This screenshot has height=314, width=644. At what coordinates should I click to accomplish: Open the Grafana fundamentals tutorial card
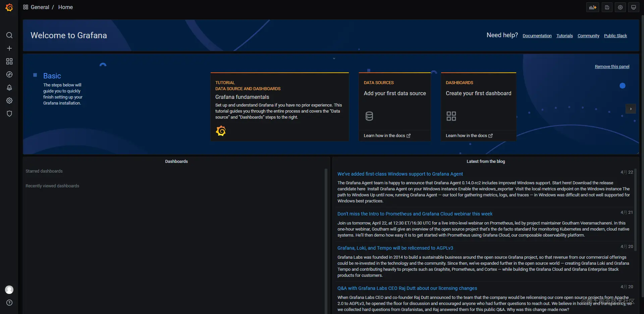[280, 107]
